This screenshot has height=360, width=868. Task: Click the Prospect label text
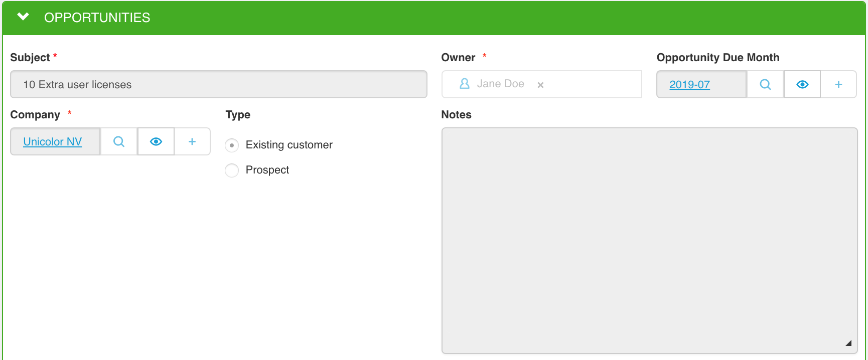point(267,170)
